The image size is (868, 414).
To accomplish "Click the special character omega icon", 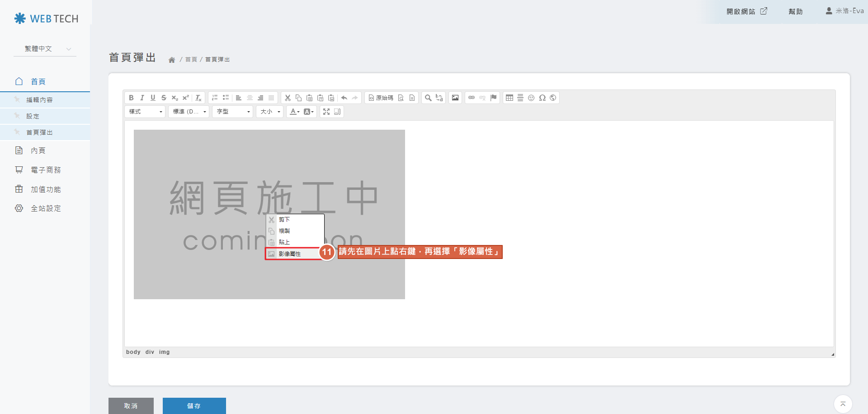I will 542,98.
